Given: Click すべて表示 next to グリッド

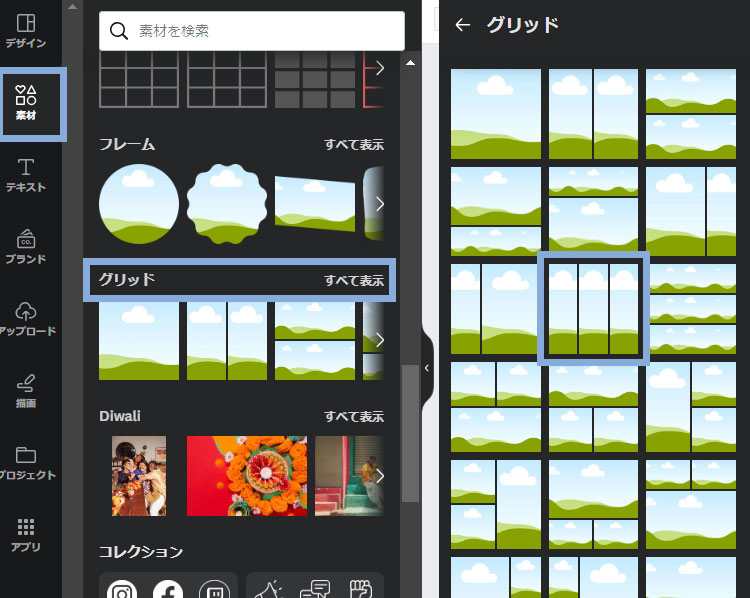Looking at the screenshot, I should pos(354,280).
